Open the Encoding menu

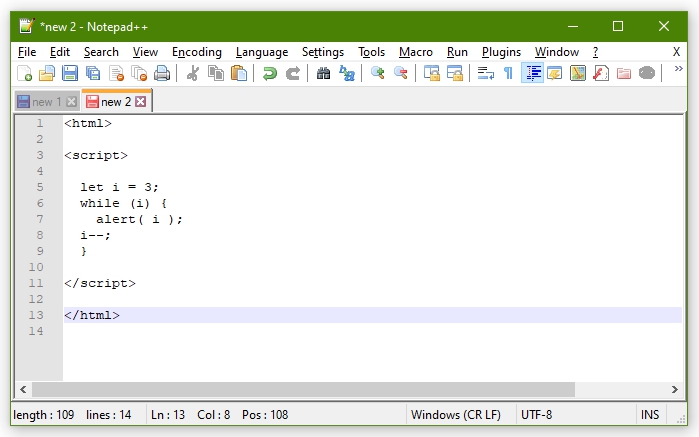(197, 52)
